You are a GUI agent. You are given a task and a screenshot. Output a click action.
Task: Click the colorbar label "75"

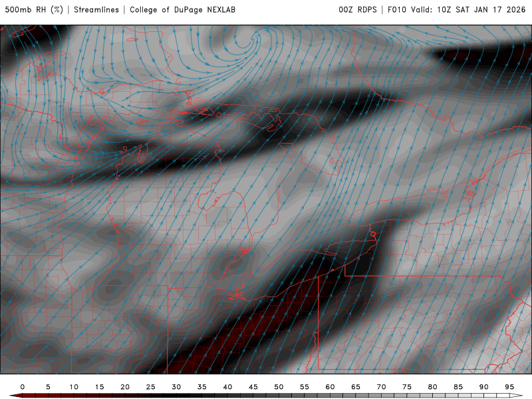point(407,387)
